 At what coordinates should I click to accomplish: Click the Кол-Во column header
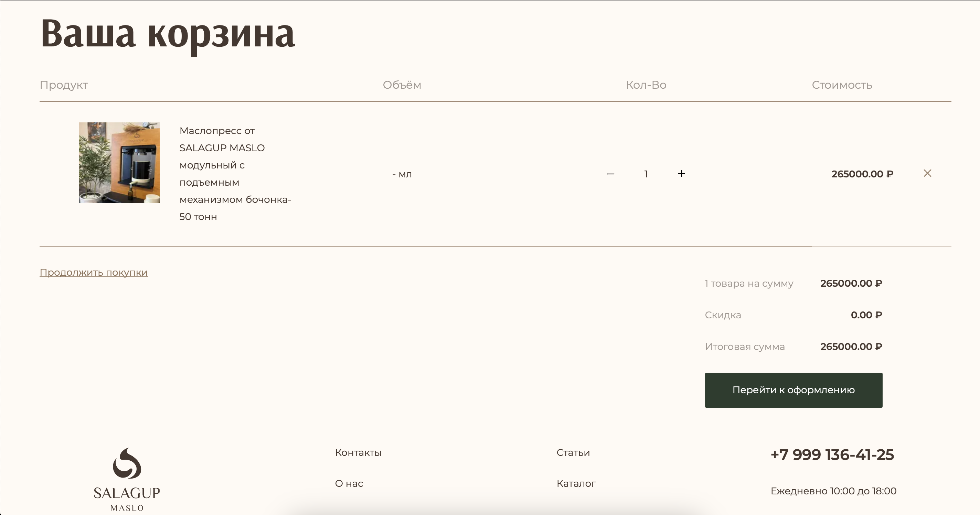pyautogui.click(x=646, y=85)
